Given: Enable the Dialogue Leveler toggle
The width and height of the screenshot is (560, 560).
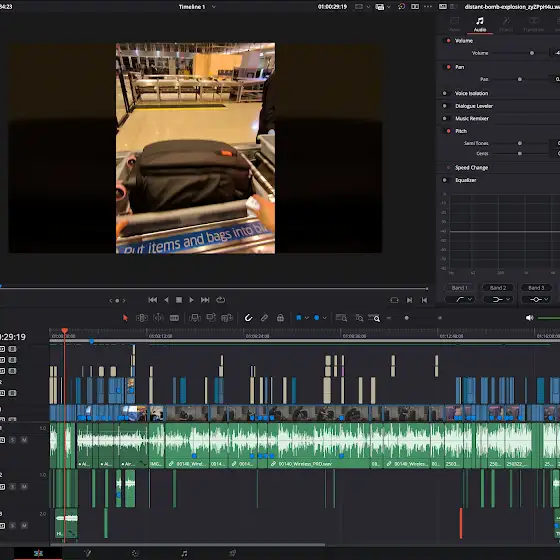Looking at the screenshot, I should (x=445, y=106).
